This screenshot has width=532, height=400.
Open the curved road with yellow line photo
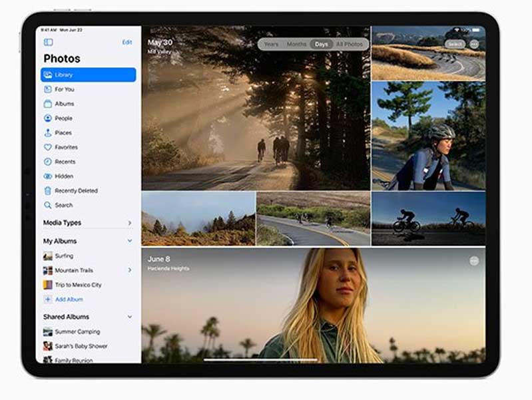(314, 218)
